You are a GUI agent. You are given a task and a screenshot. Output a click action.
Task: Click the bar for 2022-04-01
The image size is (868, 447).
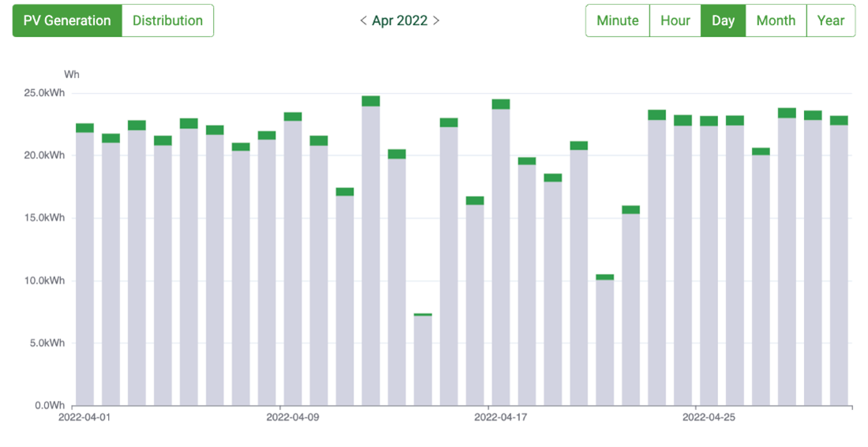click(x=84, y=269)
